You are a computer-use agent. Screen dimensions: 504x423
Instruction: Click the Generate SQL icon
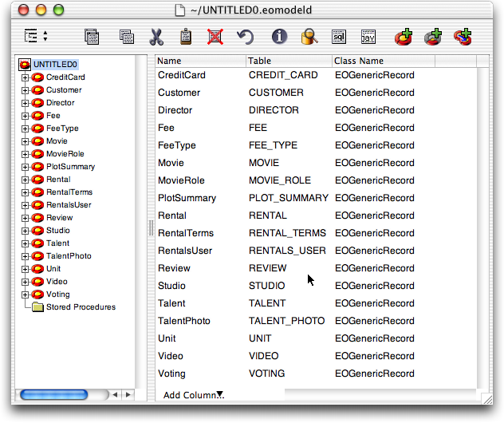tap(339, 37)
